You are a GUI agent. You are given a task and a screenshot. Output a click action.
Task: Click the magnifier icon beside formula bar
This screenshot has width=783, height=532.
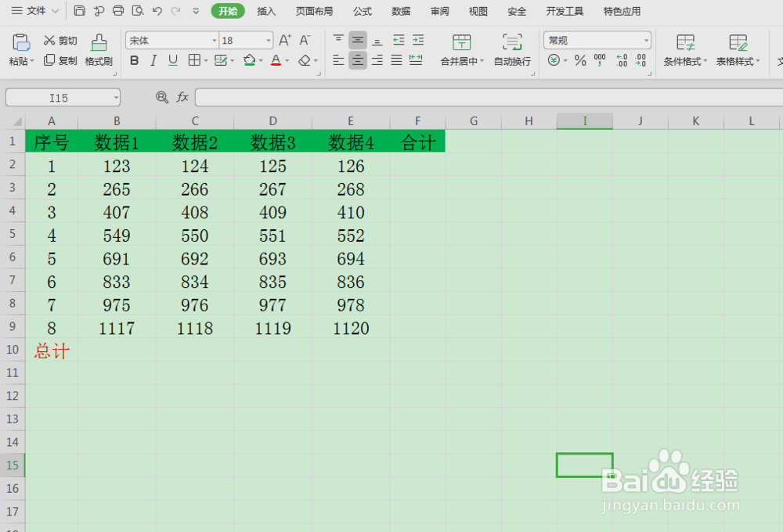click(162, 97)
